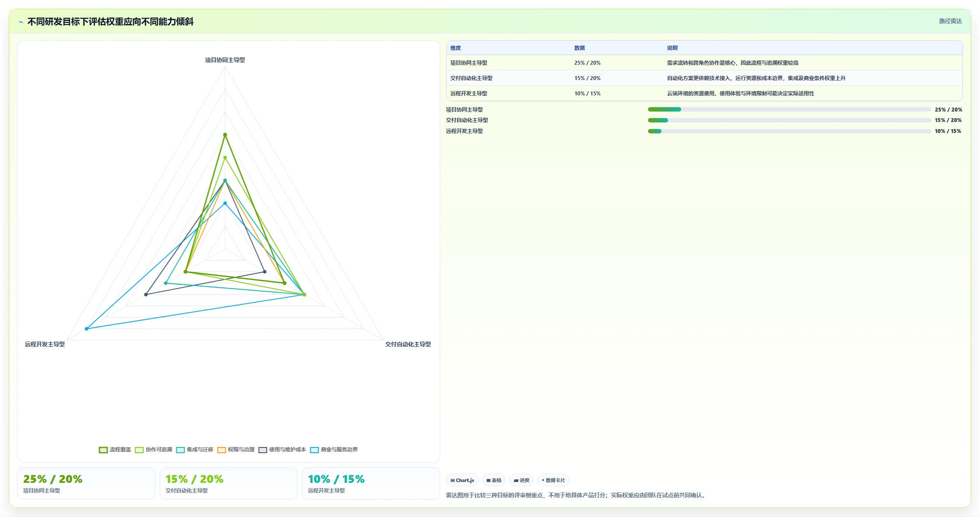The width and height of the screenshot is (980, 517).
Task: Click the description starting 云端环境的资源费用
Action: coord(740,94)
